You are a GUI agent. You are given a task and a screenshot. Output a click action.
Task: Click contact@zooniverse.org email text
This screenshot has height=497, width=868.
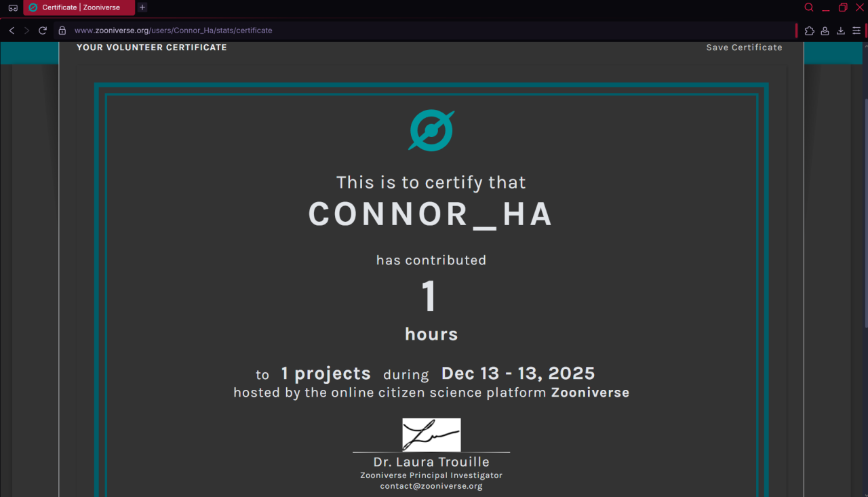(431, 486)
